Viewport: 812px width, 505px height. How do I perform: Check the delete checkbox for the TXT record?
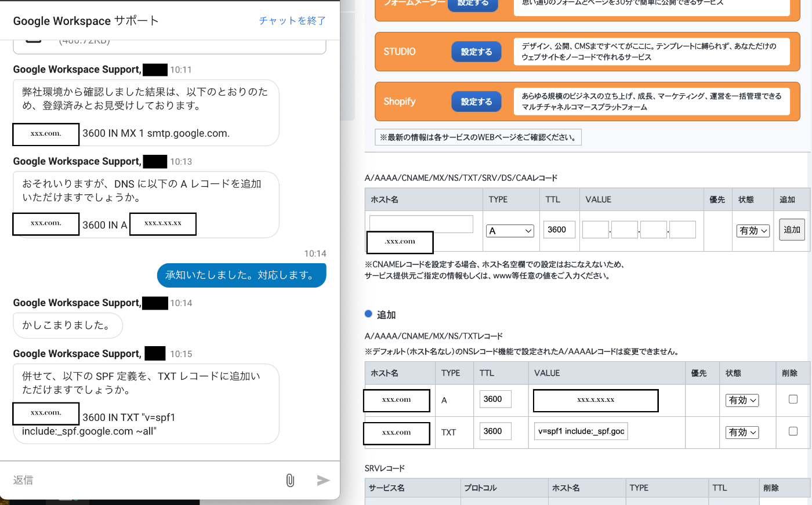pyautogui.click(x=793, y=431)
